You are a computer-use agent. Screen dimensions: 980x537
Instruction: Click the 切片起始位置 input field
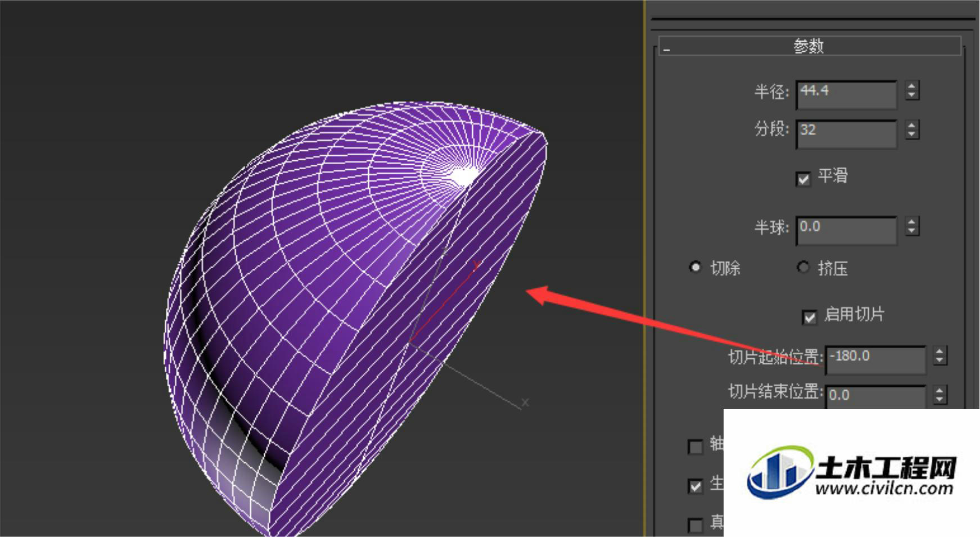tap(875, 360)
